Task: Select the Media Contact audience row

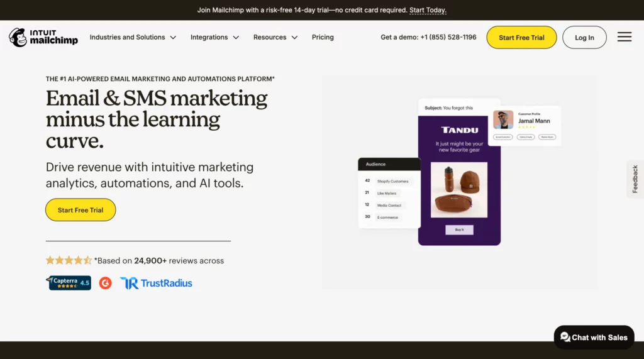Action: 386,205
